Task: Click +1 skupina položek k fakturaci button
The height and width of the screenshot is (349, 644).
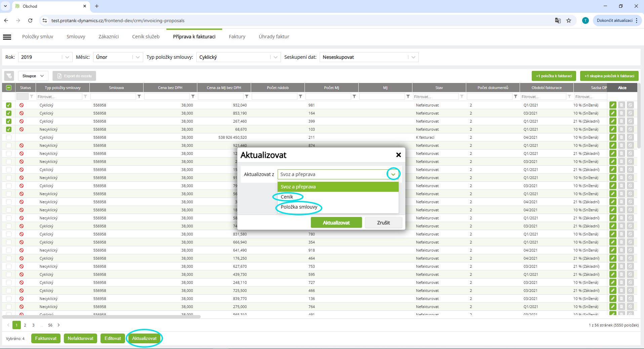Action: tap(609, 76)
